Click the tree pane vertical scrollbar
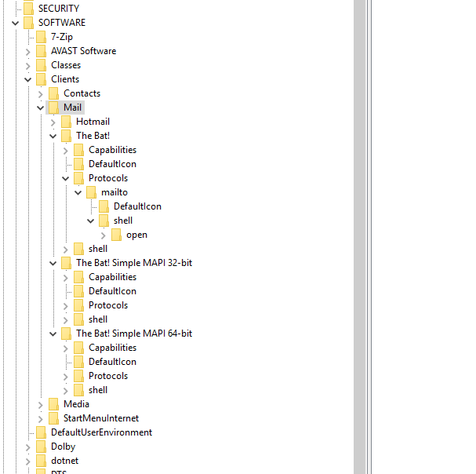 [x=360, y=237]
